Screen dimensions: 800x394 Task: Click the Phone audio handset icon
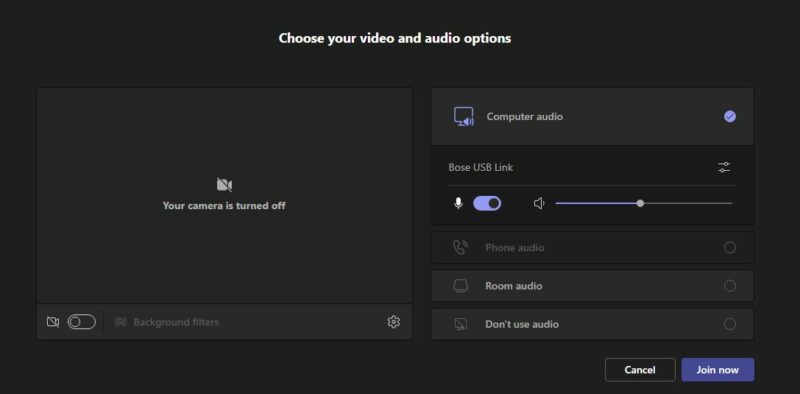tap(460, 248)
